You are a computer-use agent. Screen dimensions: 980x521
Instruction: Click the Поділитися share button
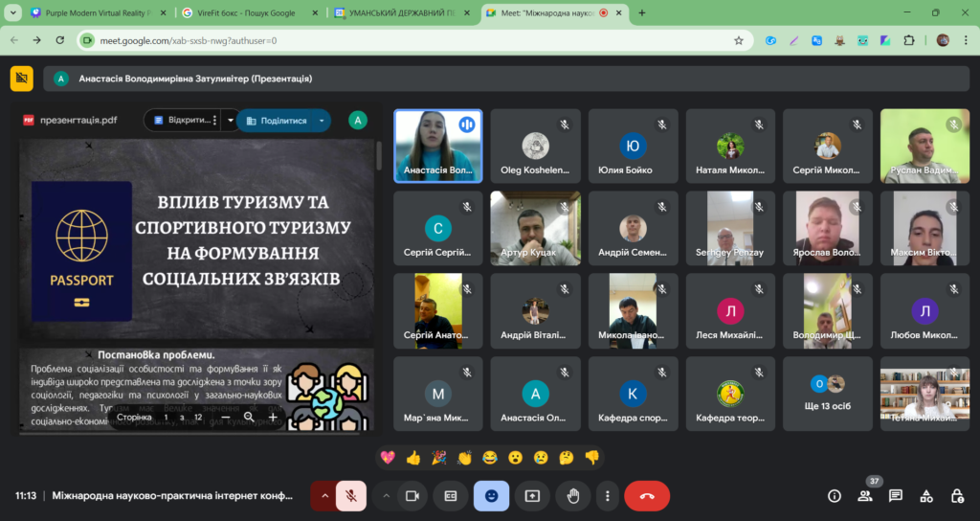click(277, 121)
